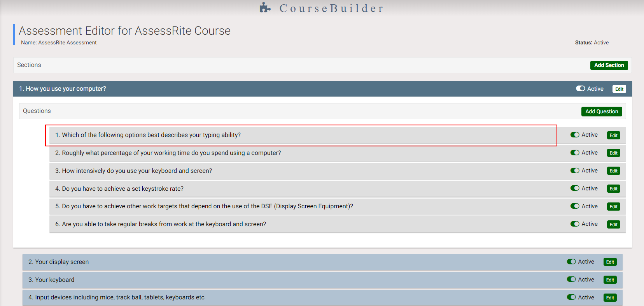Toggle Active switch for Your keyboard section

(x=571, y=280)
